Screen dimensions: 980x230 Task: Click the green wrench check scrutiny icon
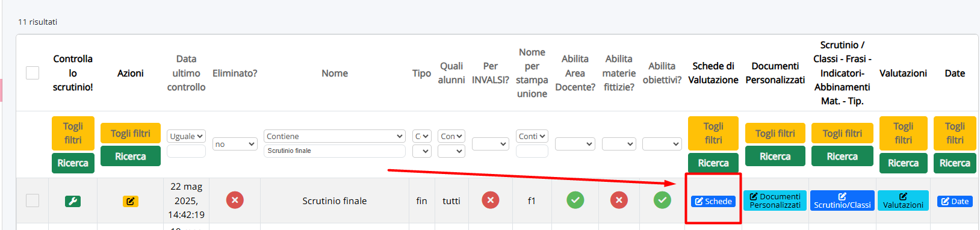73,201
